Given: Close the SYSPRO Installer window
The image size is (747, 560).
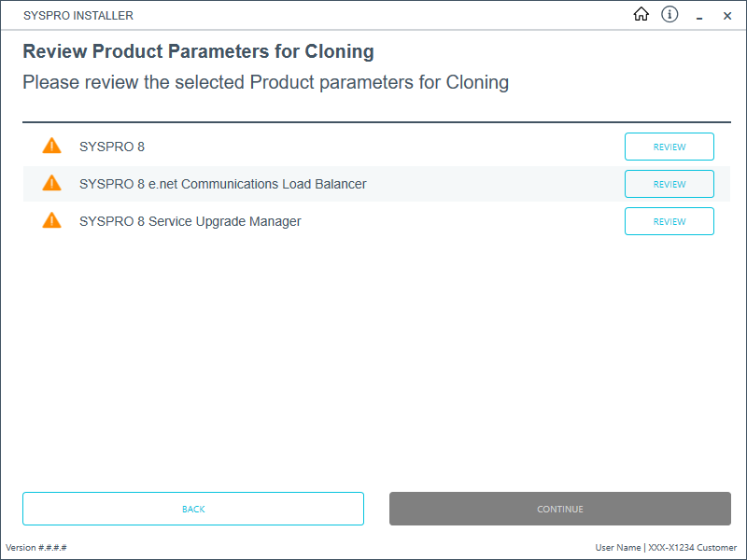Looking at the screenshot, I should click(x=727, y=16).
